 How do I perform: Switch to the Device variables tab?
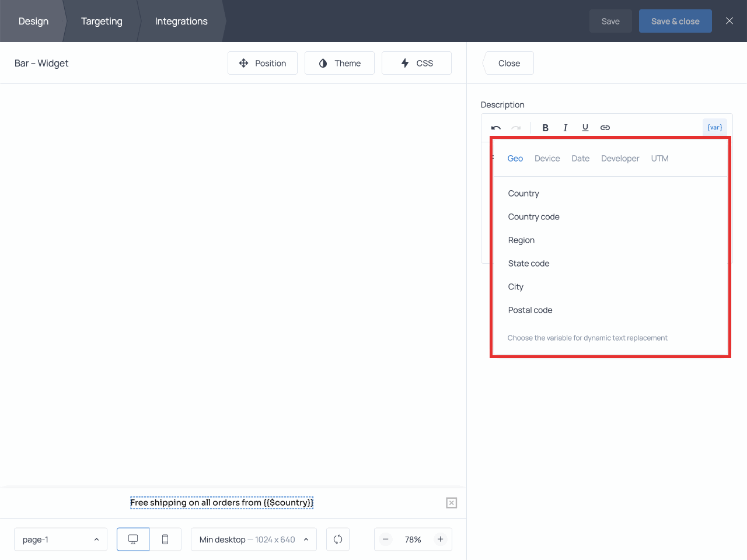tap(547, 159)
